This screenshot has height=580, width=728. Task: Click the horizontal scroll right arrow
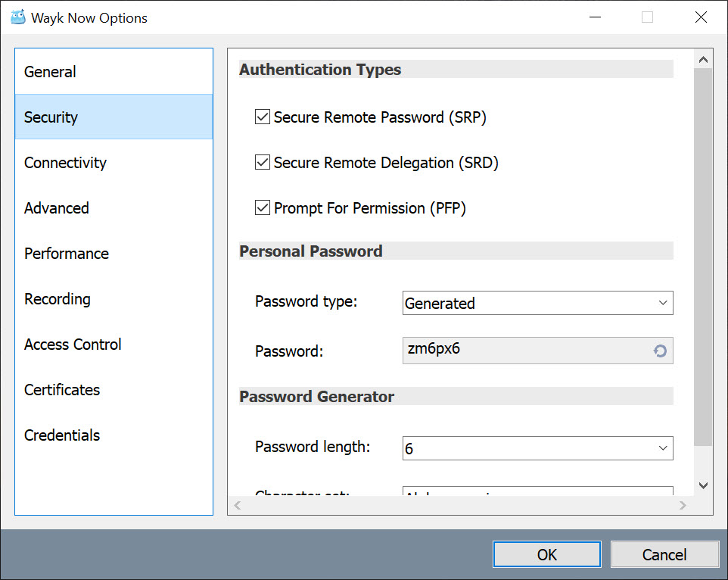tap(683, 505)
